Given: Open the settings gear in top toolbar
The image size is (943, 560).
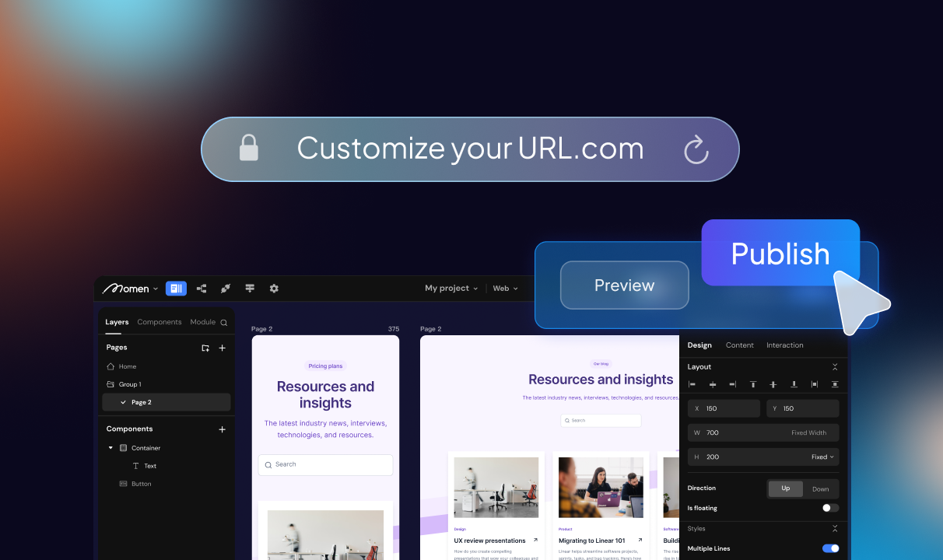Looking at the screenshot, I should (274, 289).
